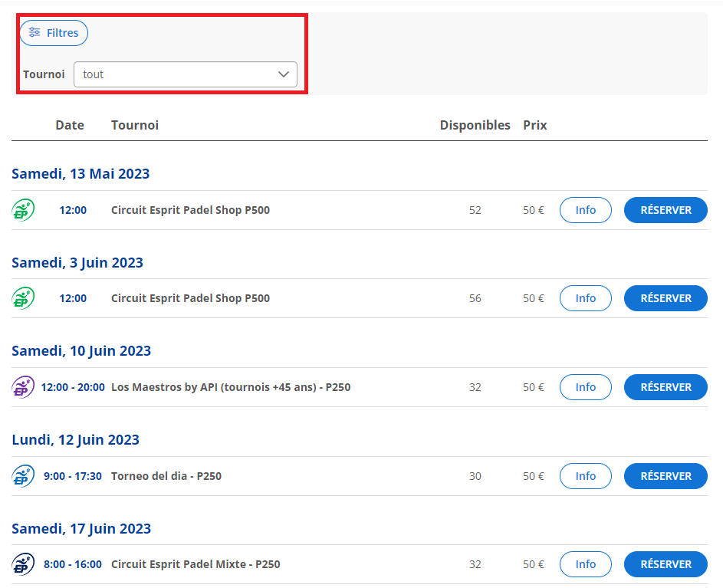Click RÉSERVER for Torneo del dia

(665, 476)
